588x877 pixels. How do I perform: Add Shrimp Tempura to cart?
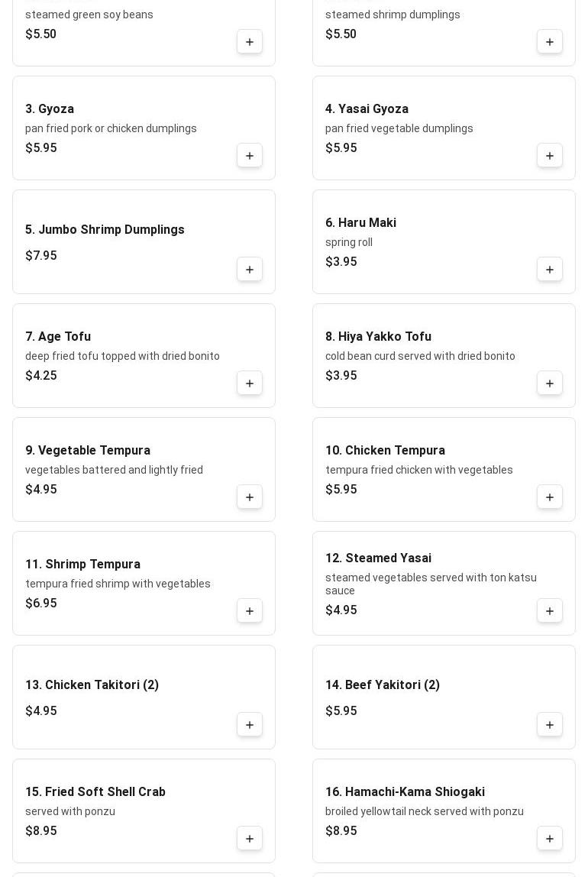[250, 611]
